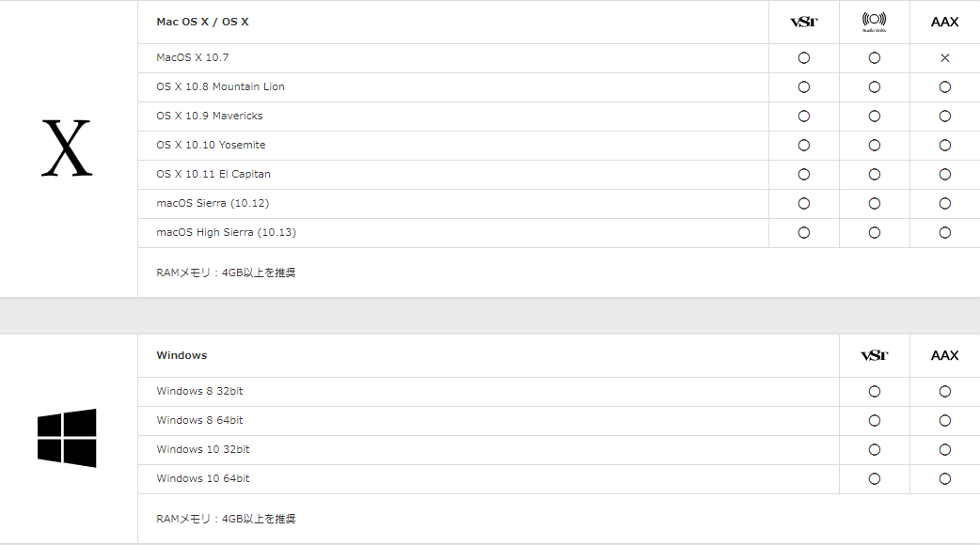This screenshot has width=980, height=545.
Task: Click AAX circle for macOS High Sierra
Action: [944, 233]
